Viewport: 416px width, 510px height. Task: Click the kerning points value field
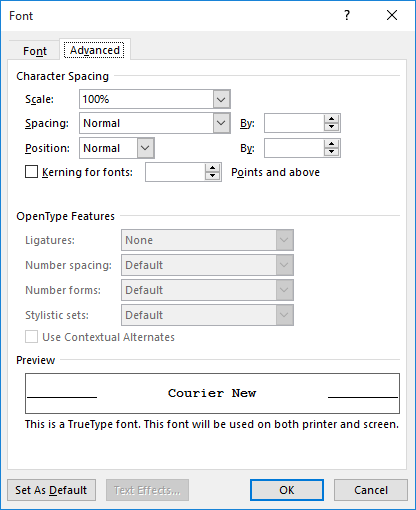tap(175, 172)
